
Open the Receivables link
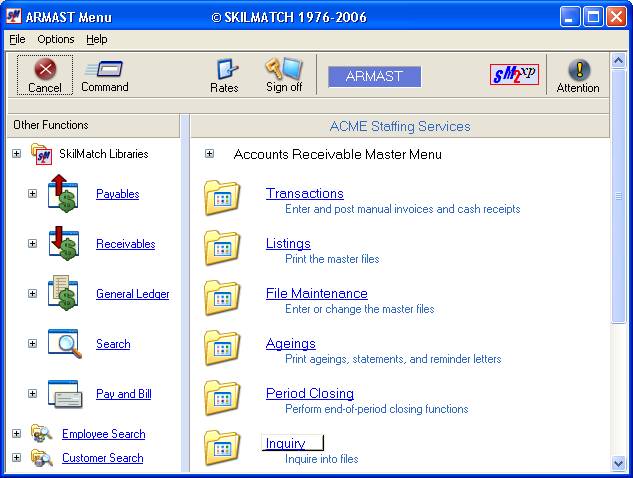pyautogui.click(x=126, y=244)
